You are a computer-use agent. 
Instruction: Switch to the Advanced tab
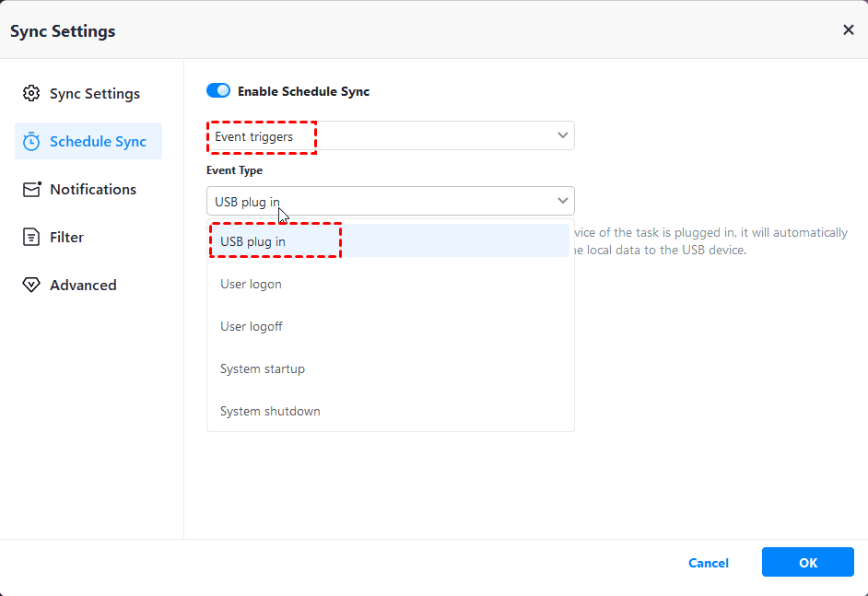coord(83,286)
